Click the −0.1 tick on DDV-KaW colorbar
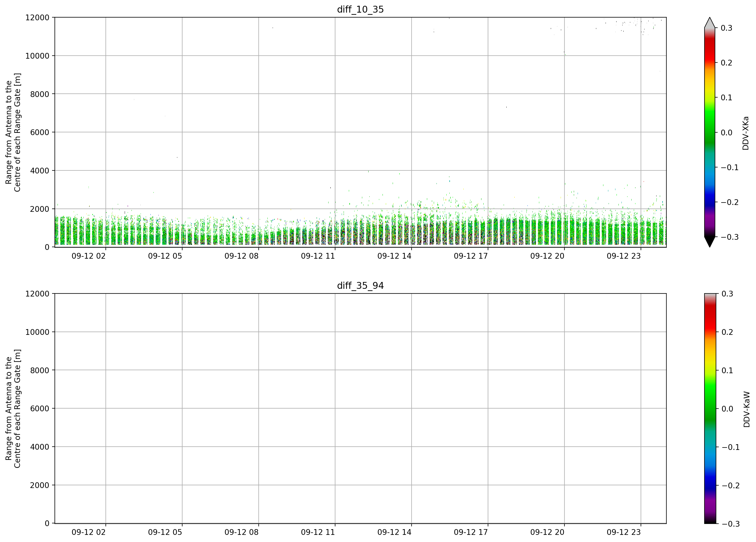This screenshot has height=542, width=756. [x=730, y=447]
